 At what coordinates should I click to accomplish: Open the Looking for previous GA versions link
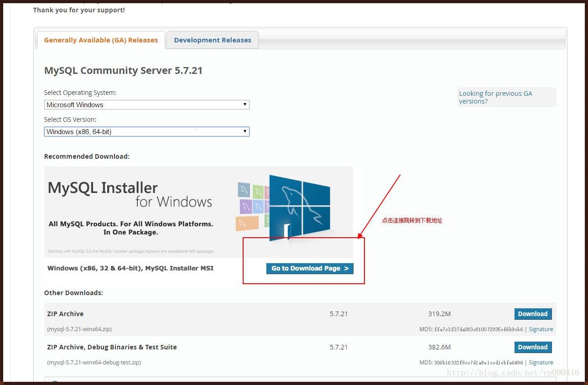coord(495,97)
